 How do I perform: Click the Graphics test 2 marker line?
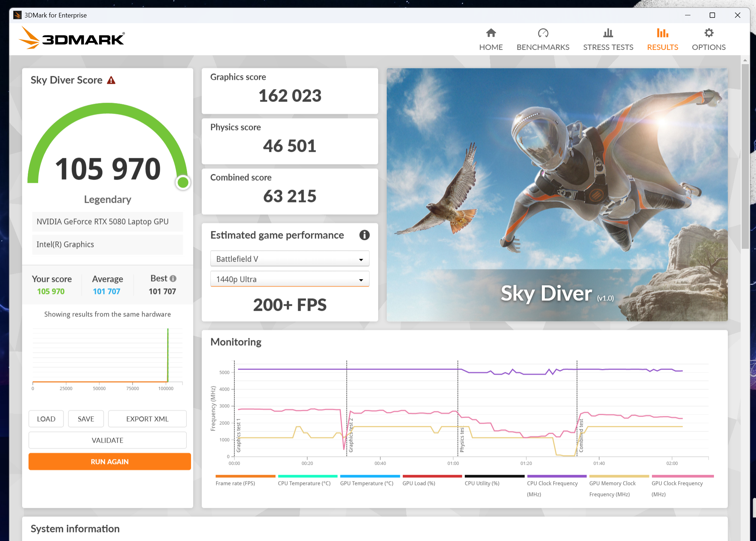click(347, 408)
